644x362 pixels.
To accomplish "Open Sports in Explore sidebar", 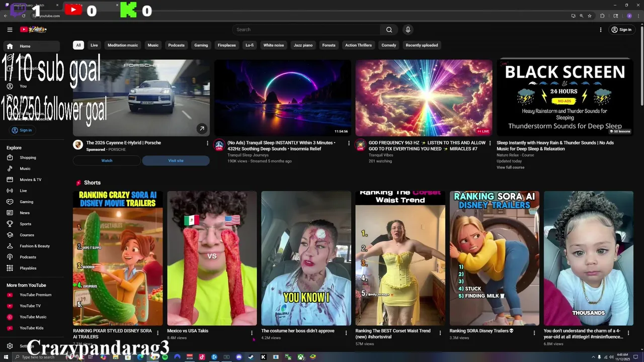I will click(32, 224).
